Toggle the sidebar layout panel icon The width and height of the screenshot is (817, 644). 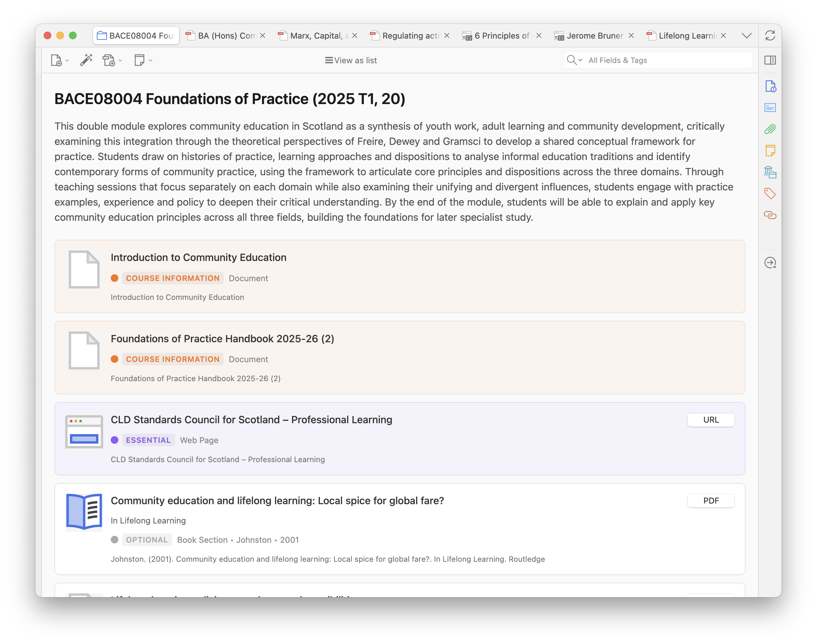pyautogui.click(x=770, y=60)
